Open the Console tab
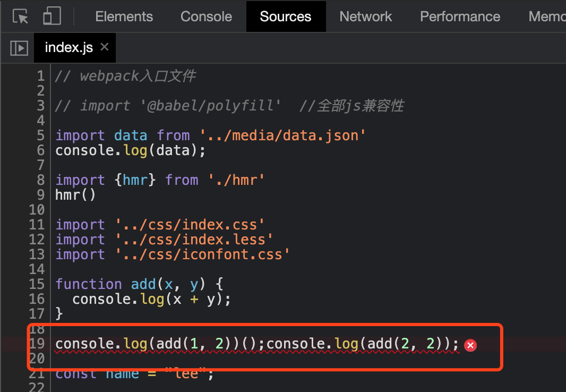 pos(206,16)
